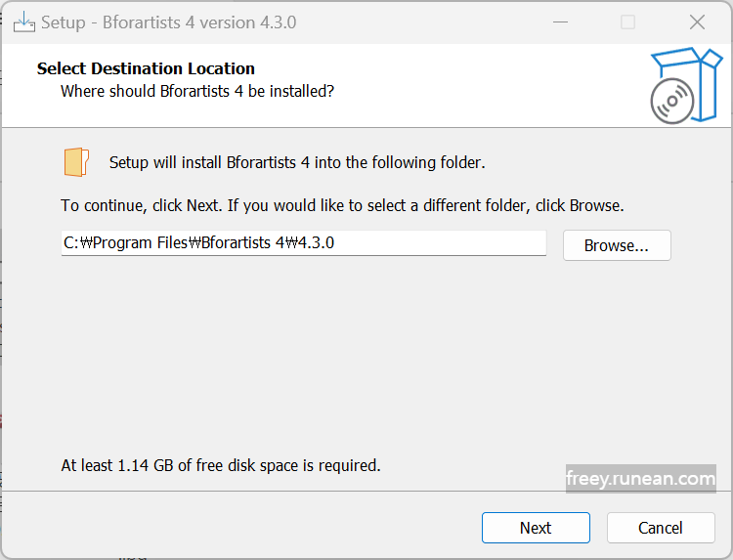Proceed with the Next button
This screenshot has width=733, height=560.
coord(536,528)
